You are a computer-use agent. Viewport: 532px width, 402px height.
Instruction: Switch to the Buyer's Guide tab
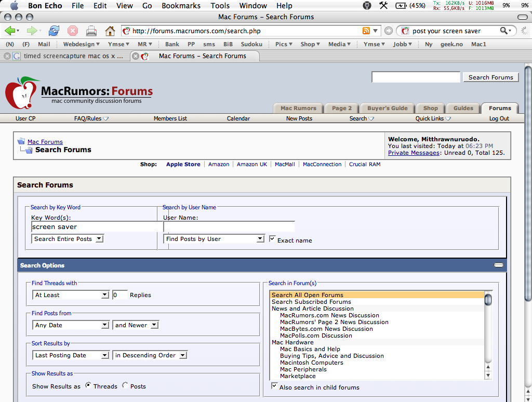coord(387,108)
